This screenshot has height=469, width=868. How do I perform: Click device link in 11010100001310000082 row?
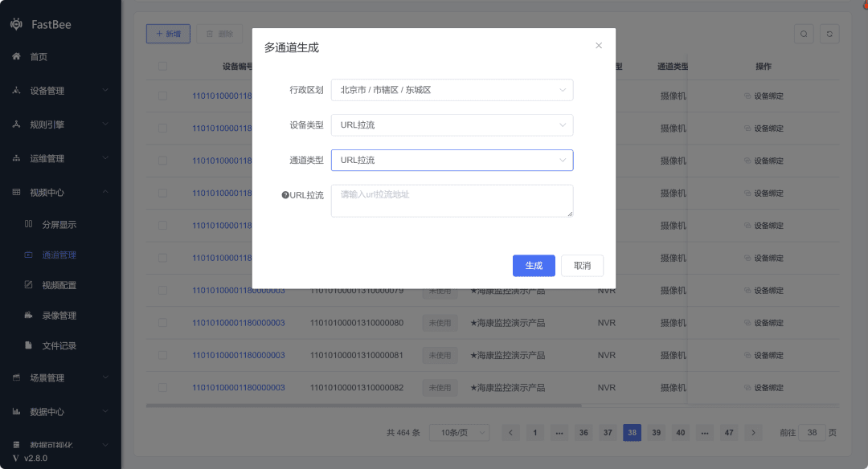239,388
